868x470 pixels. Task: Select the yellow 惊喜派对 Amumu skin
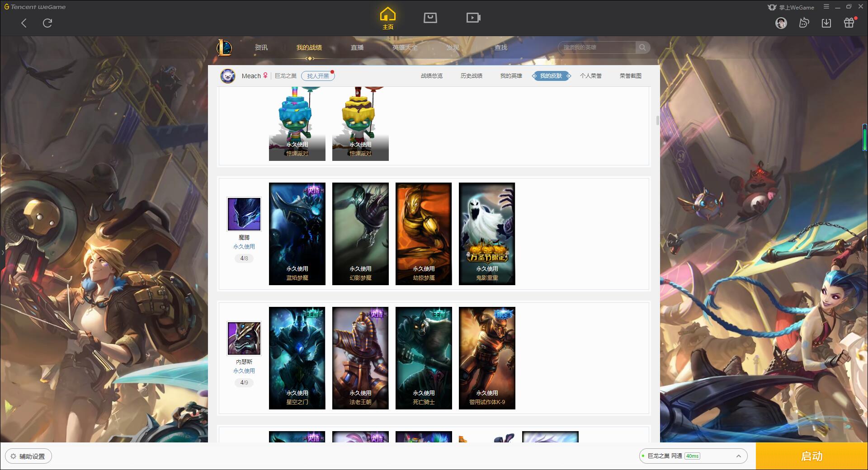coord(360,124)
